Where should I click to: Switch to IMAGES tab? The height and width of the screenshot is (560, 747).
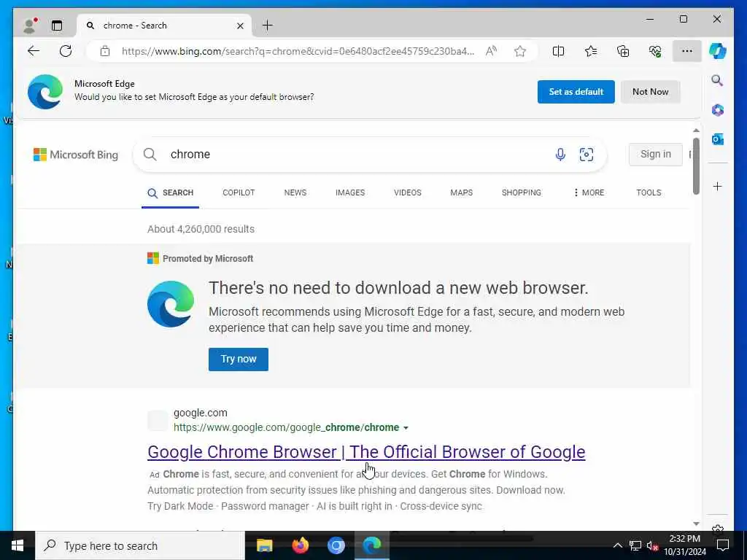pos(350,192)
